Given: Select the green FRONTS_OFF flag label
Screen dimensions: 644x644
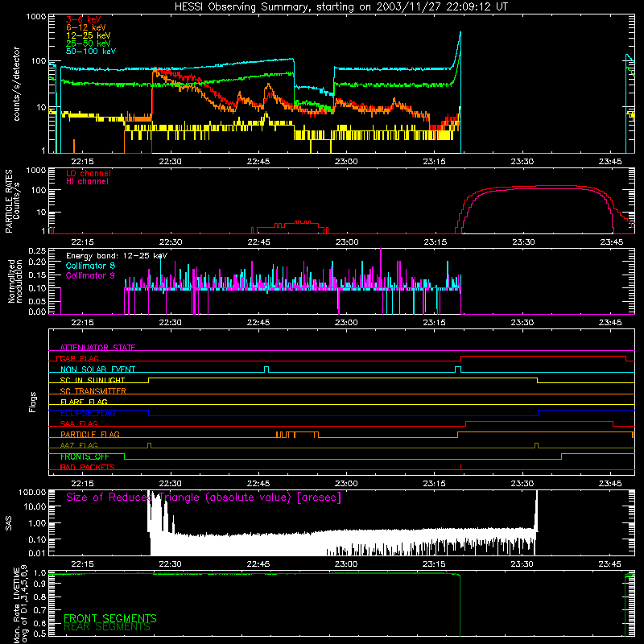Looking at the screenshot, I should point(85,456).
